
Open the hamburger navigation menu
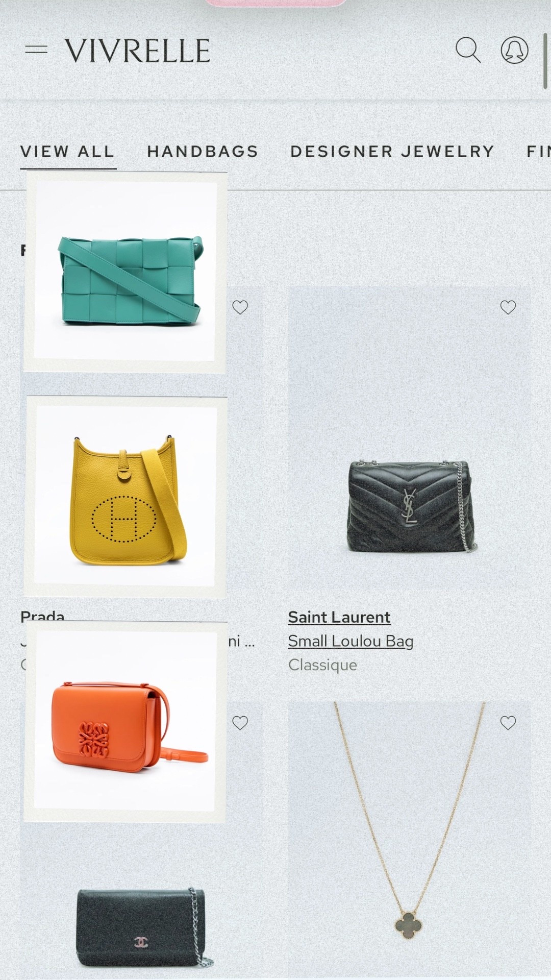click(36, 50)
